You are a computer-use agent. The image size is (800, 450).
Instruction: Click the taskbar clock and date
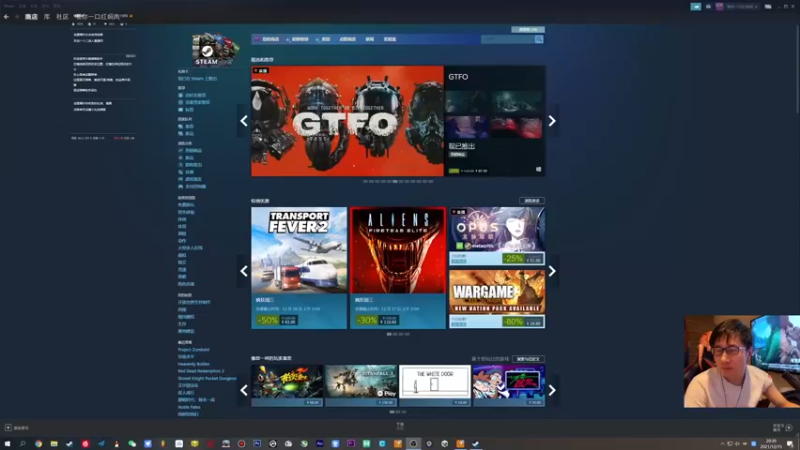pyautogui.click(x=771, y=443)
